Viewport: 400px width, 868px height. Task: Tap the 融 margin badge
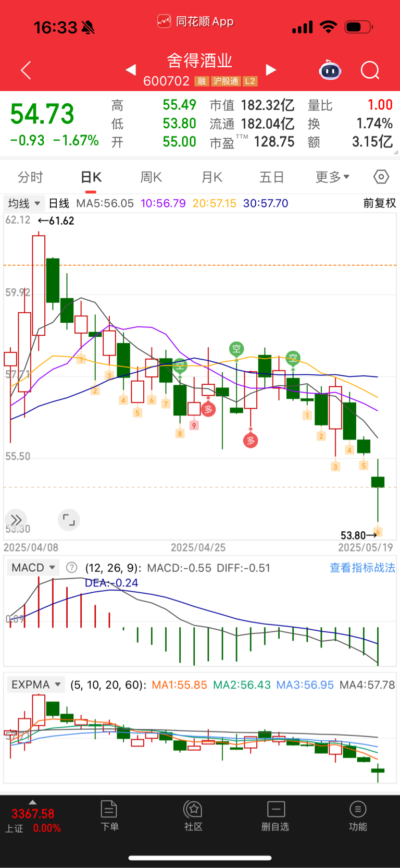(x=202, y=81)
